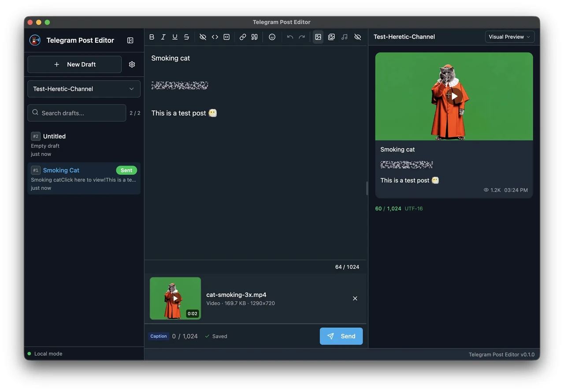Screen dimensions: 564x392
Task: Click the 64 / 1024 character counter
Action: pyautogui.click(x=347, y=267)
